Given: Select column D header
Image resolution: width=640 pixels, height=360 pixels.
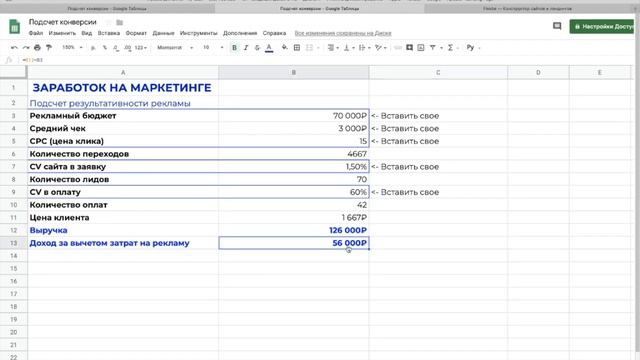Looking at the screenshot, I should (x=538, y=72).
